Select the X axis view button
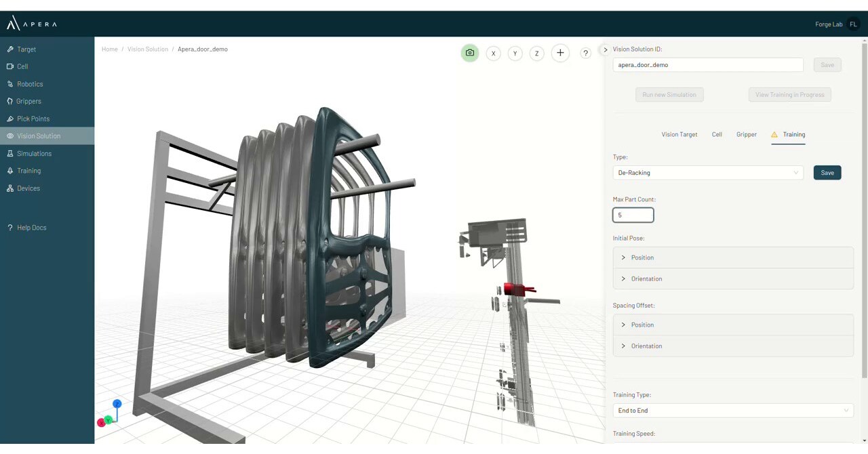This screenshot has width=868, height=454. pyautogui.click(x=493, y=53)
